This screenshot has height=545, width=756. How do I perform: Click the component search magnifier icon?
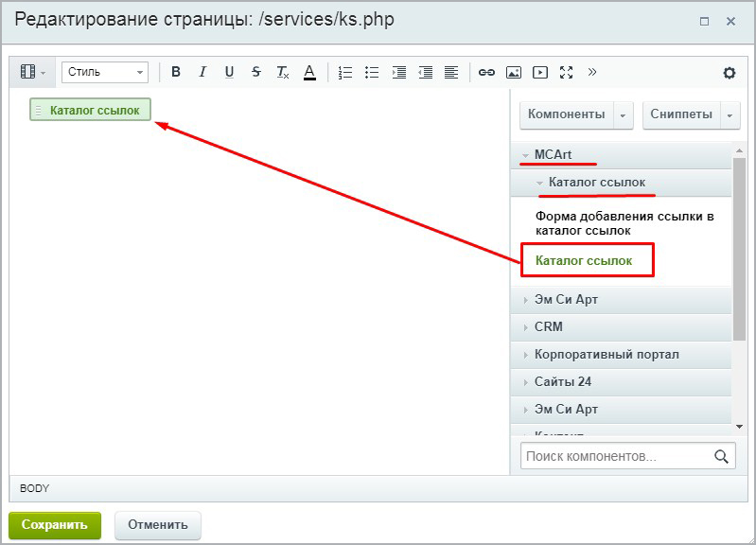[721, 456]
